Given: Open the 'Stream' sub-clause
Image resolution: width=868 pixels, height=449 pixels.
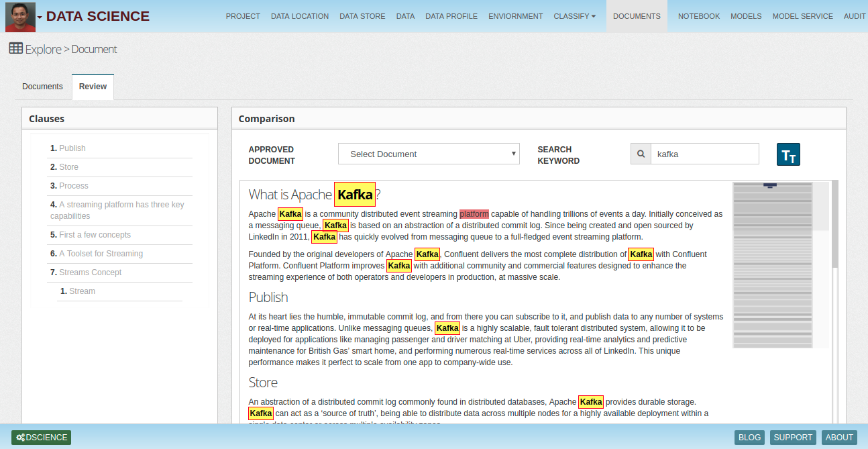Looking at the screenshot, I should click(83, 291).
